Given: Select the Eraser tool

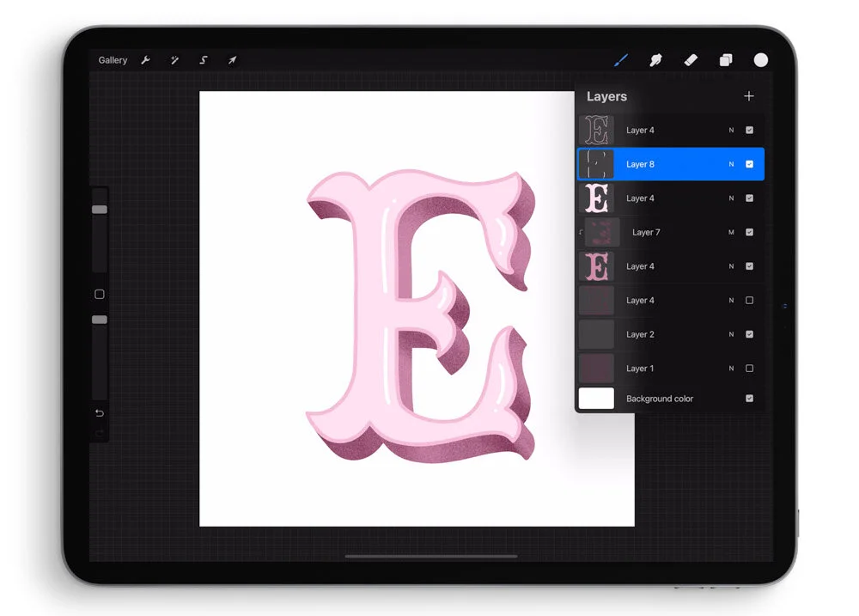Looking at the screenshot, I should pos(690,60).
